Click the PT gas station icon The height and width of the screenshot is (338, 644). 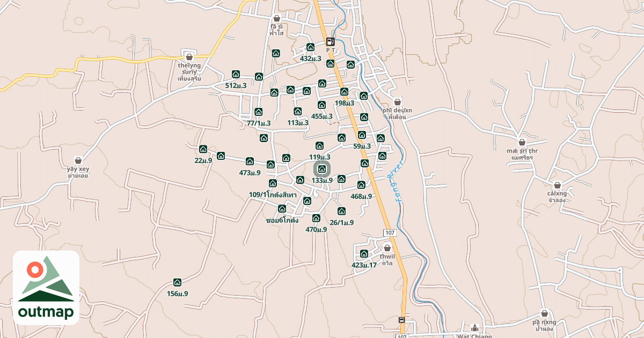pyautogui.click(x=330, y=41)
